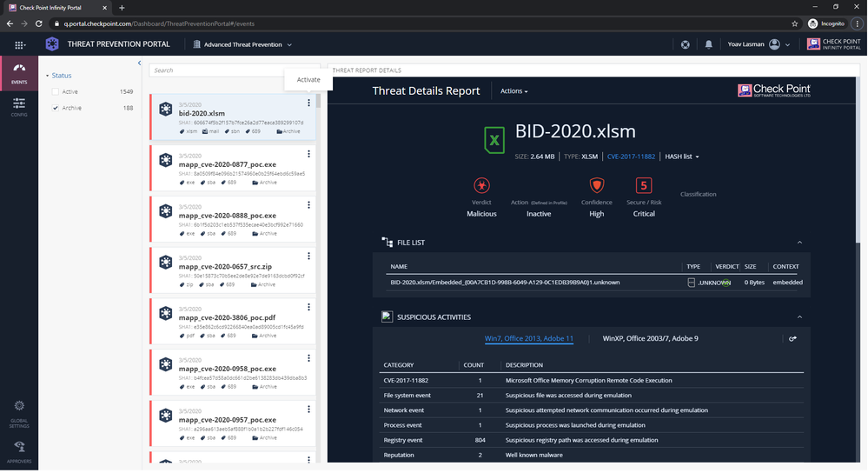868x473 pixels.
Task: Open more options for mapp_cve-2020-0958_poc.exe
Action: (x=309, y=358)
